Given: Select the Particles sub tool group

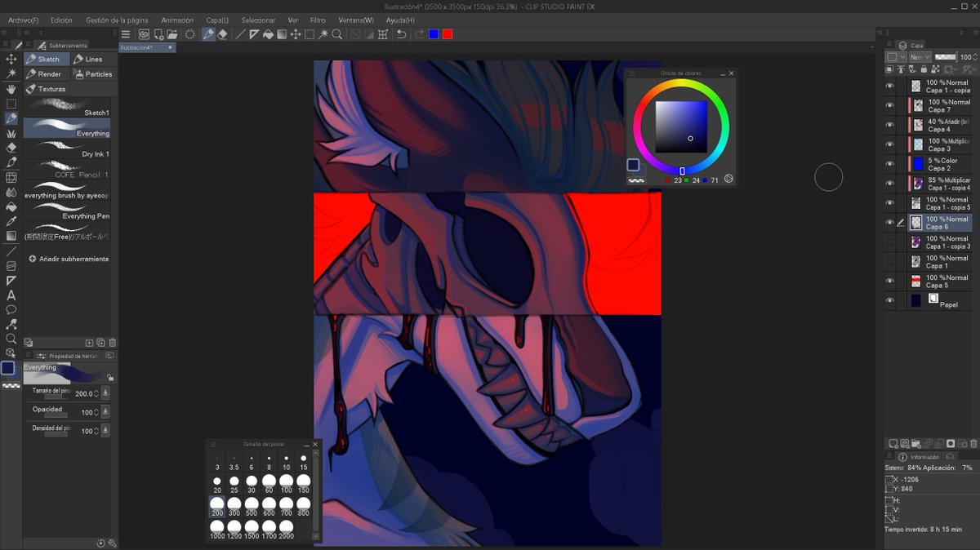Looking at the screenshot, I should pos(92,73).
